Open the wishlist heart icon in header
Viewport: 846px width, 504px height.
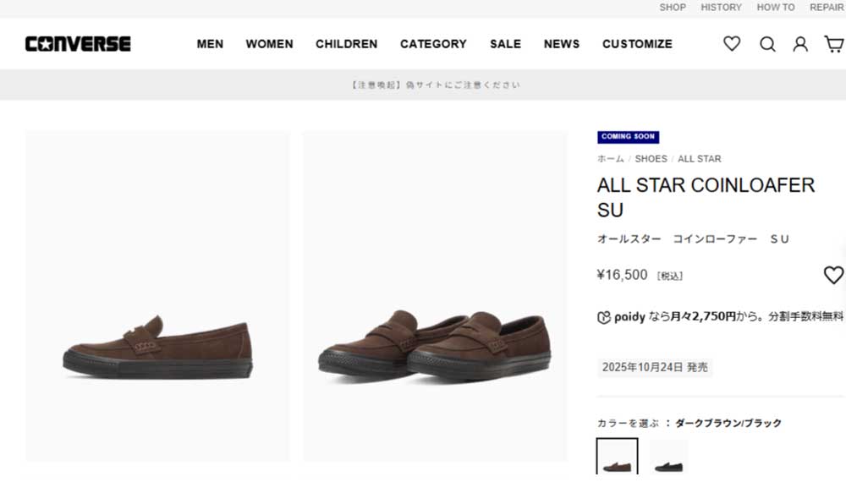click(x=732, y=44)
